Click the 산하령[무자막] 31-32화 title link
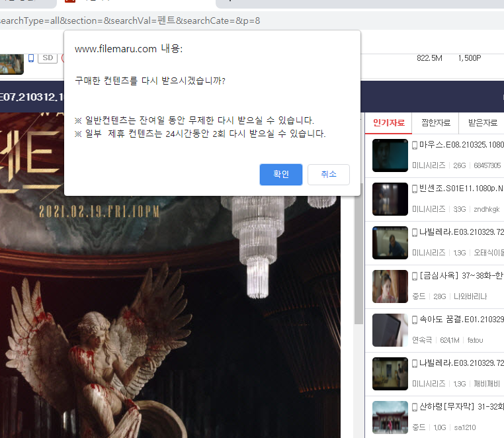The height and width of the screenshot is (438, 504). (x=461, y=407)
